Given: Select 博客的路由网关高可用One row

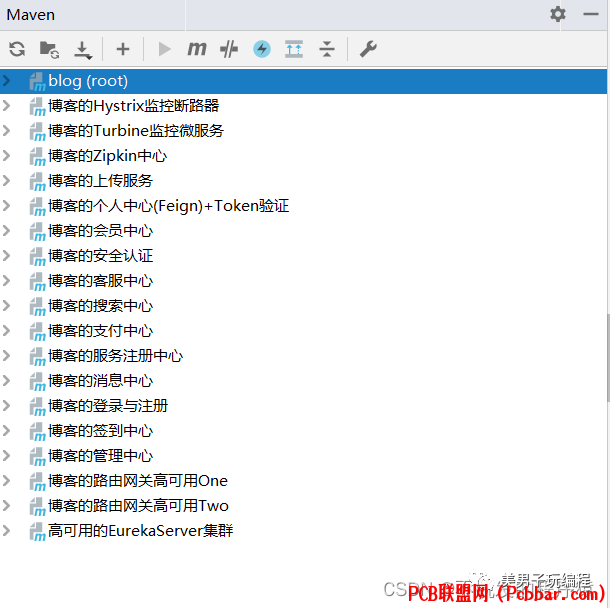Looking at the screenshot, I should click(303, 481).
